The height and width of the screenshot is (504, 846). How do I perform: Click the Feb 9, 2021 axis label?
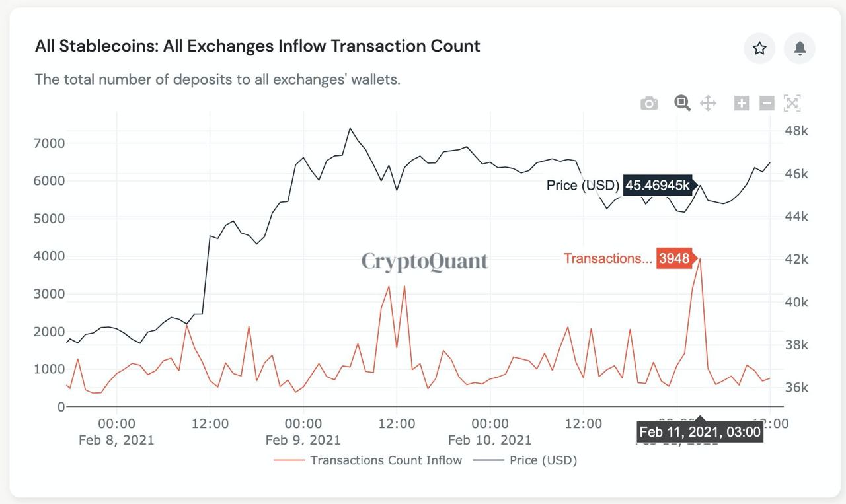tap(303, 439)
